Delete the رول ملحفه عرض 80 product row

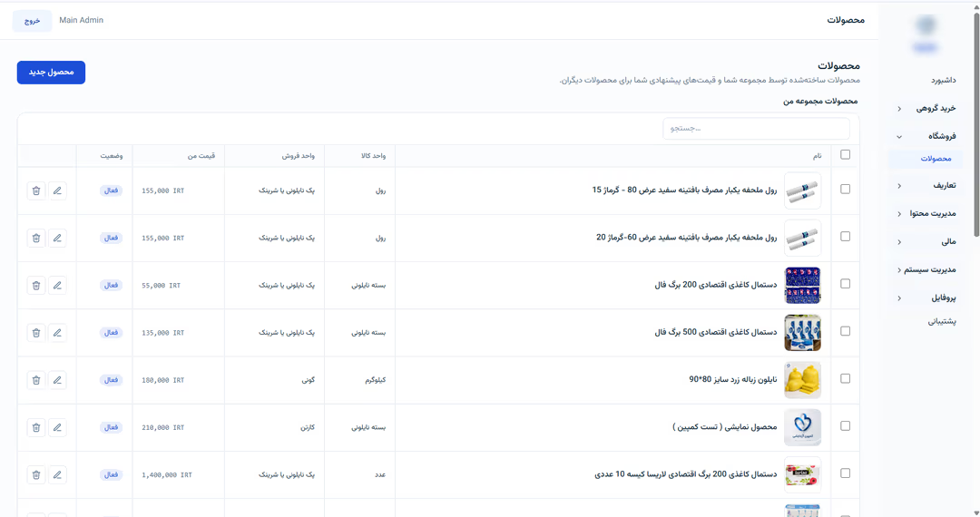tap(36, 190)
